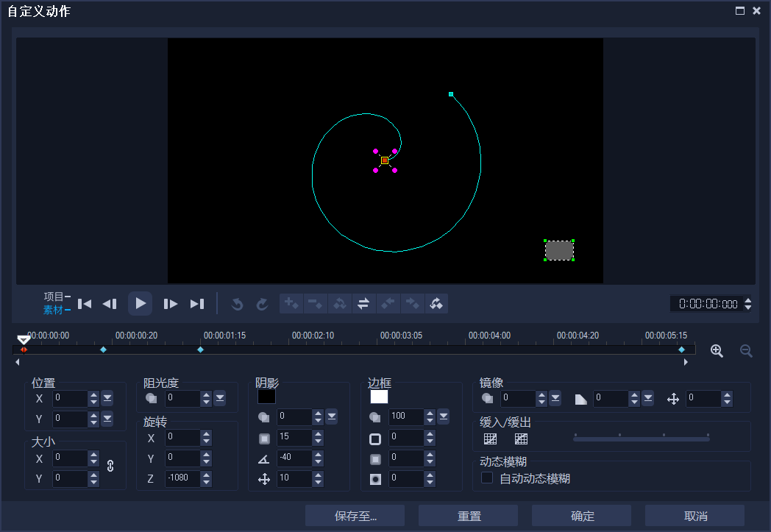
Task: Click the ease in/out slider track
Action: coord(642,439)
